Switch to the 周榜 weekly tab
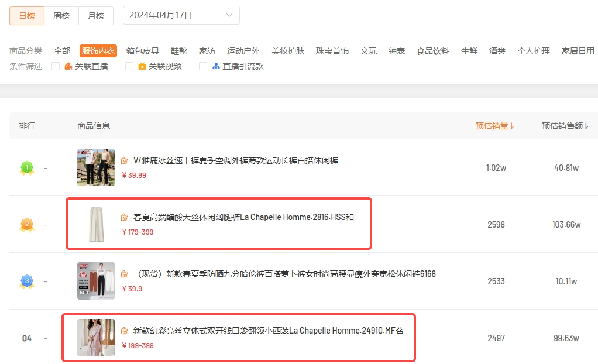 pos(61,16)
